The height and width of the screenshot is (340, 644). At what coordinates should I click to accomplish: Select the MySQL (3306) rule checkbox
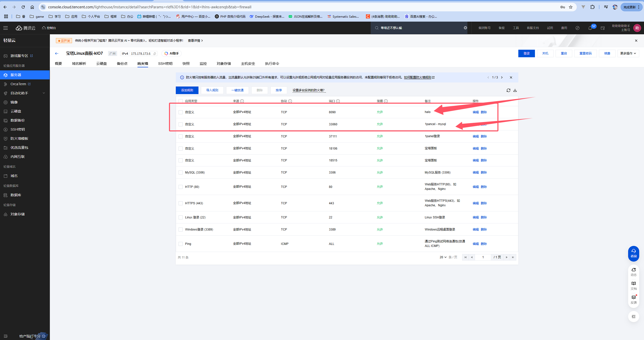[181, 173]
